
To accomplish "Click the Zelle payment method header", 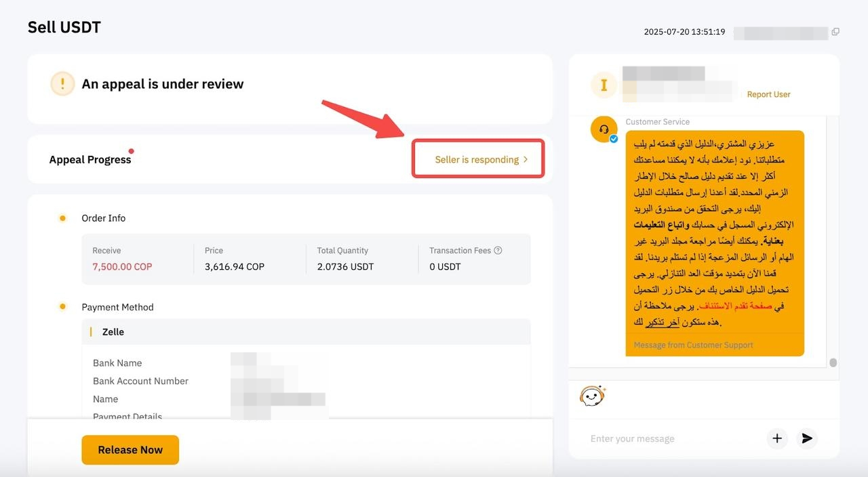I will coord(113,332).
